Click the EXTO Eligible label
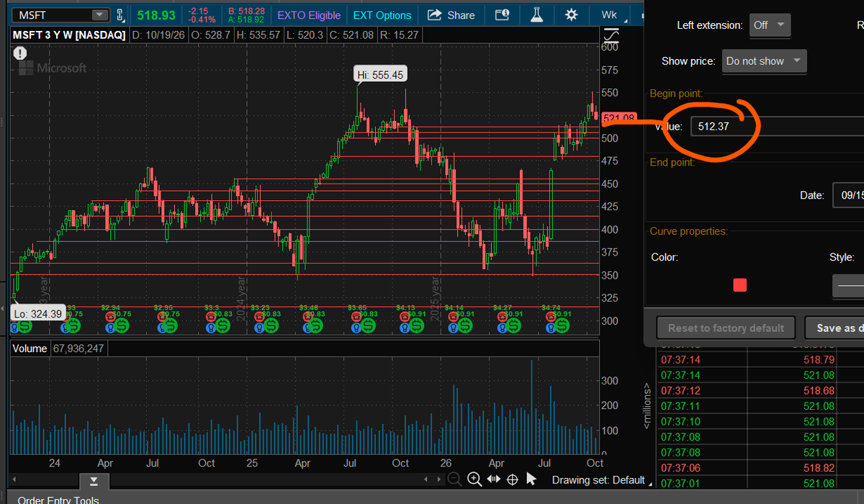Viewport: 864px width, 504px height. tap(310, 15)
